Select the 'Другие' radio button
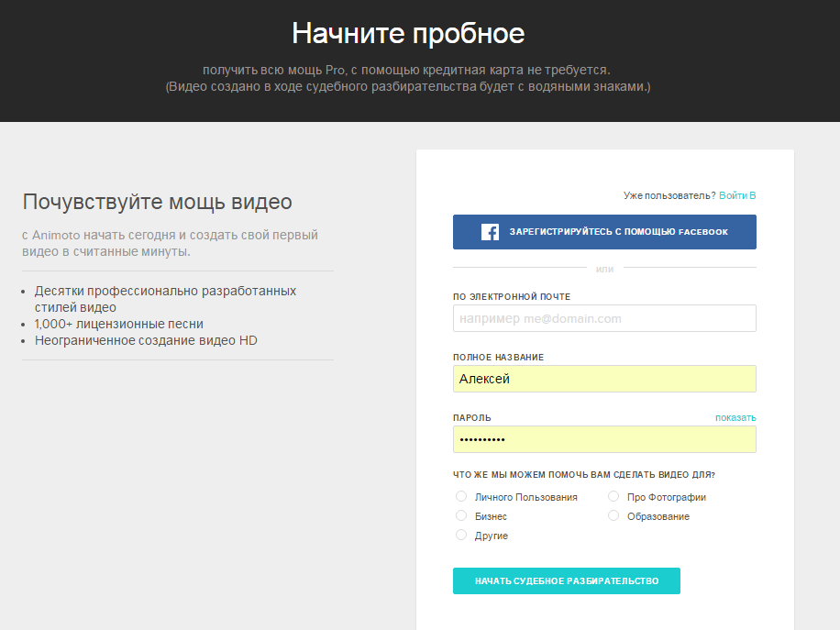This screenshot has width=840, height=630. click(x=461, y=535)
